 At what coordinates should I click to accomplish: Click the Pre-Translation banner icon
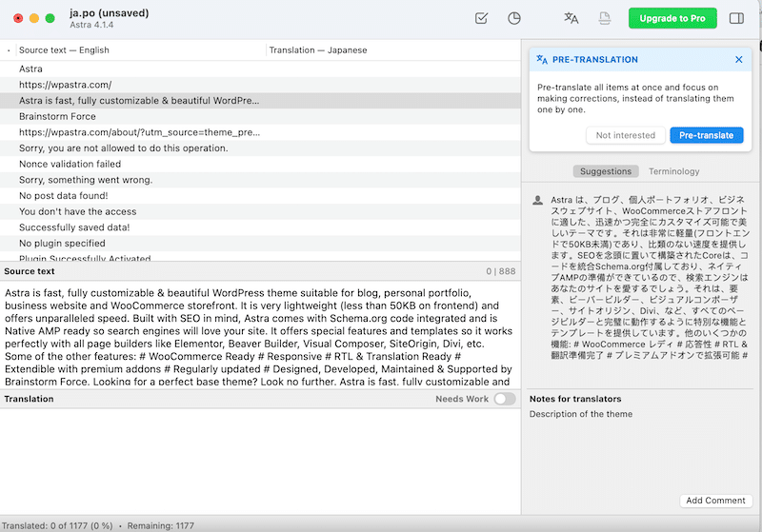[x=542, y=59]
